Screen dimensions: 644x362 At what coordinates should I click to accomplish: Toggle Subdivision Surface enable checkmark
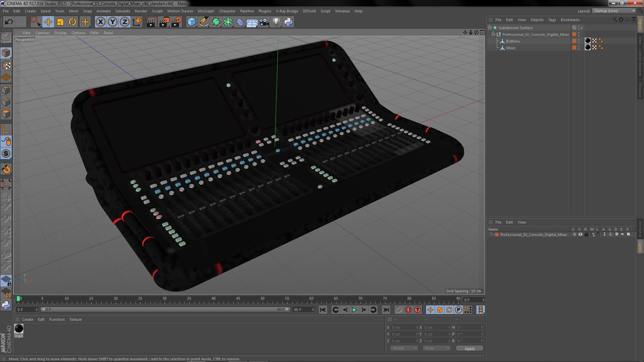click(582, 28)
